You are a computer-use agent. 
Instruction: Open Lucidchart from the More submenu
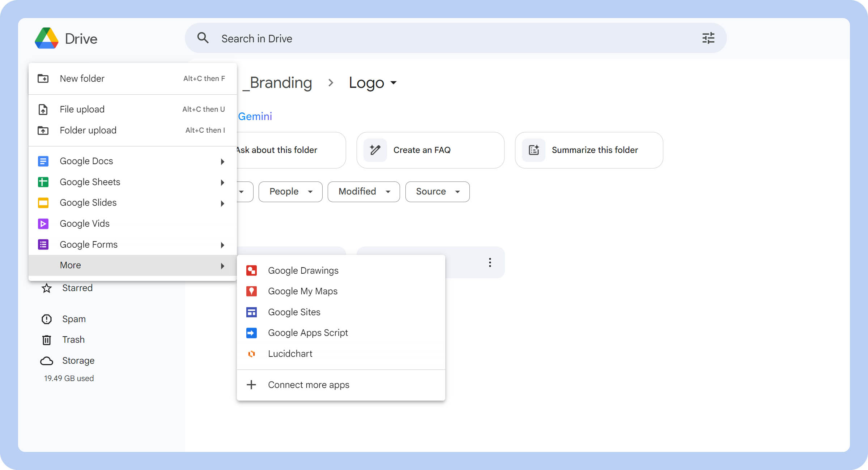pyautogui.click(x=290, y=354)
